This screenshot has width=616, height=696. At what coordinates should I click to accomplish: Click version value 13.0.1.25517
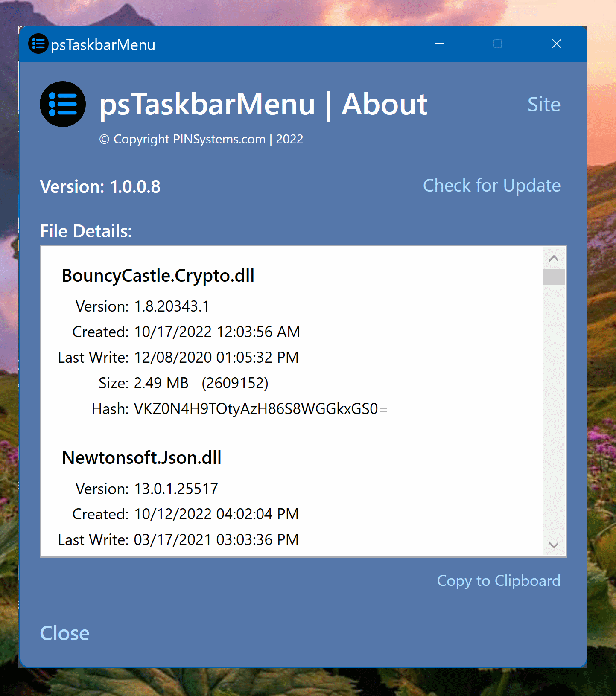pos(176,489)
